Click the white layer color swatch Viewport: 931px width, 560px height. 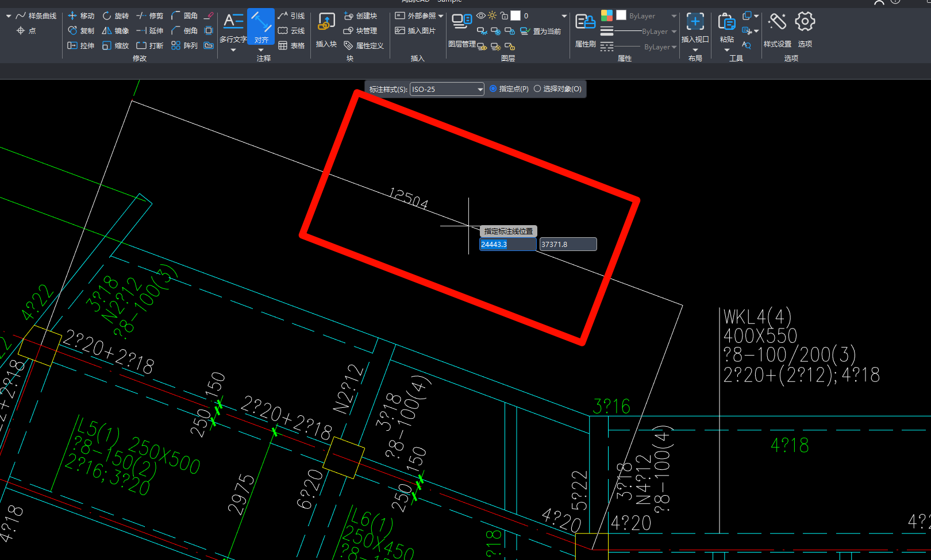[515, 16]
